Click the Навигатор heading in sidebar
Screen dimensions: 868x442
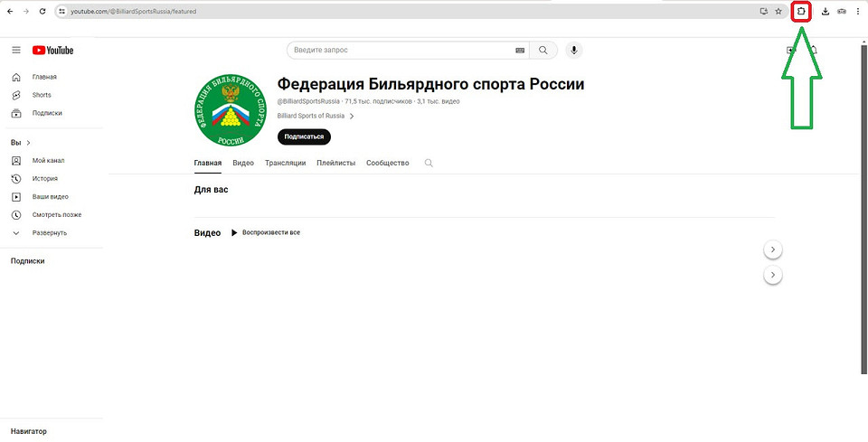pos(29,431)
